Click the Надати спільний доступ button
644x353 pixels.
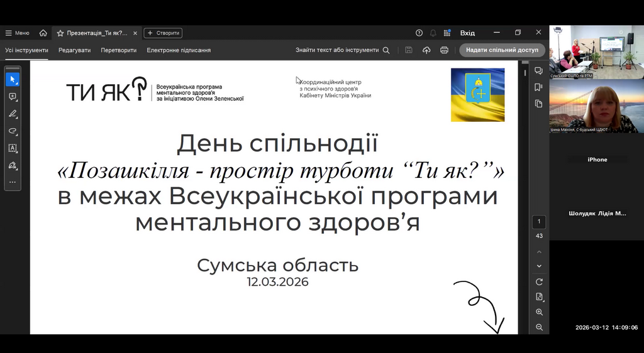coord(502,50)
